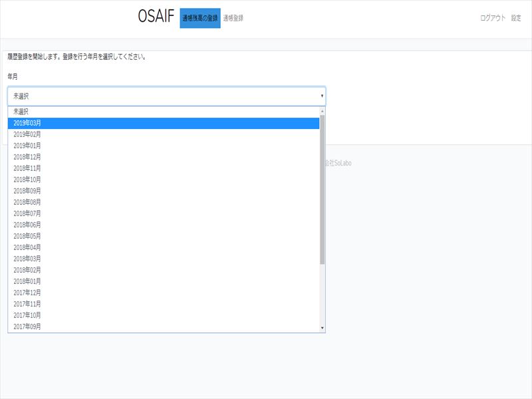Click the list scroll up arrow
Screen dimensions: 532x399
tap(323, 111)
